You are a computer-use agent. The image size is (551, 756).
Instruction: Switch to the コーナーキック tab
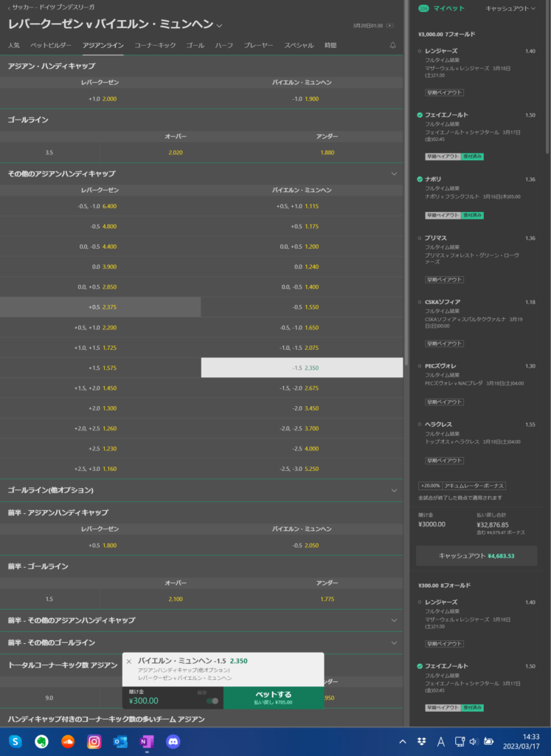(x=155, y=45)
